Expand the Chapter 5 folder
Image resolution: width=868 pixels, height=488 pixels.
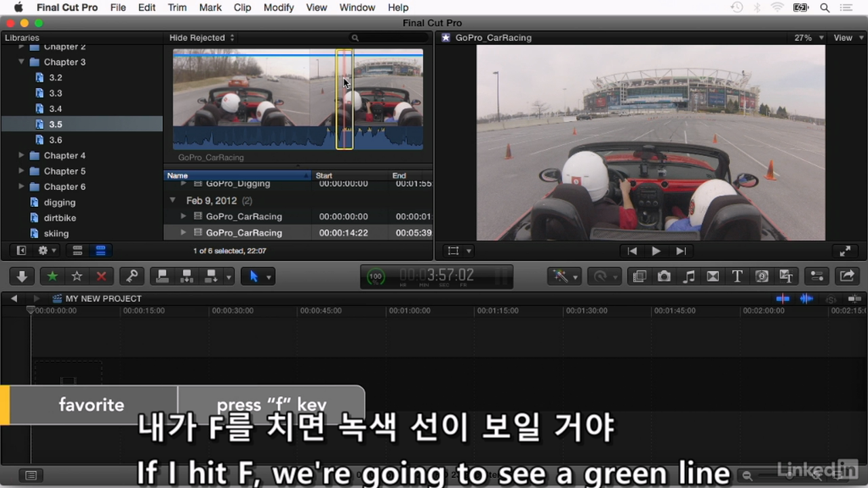[22, 171]
